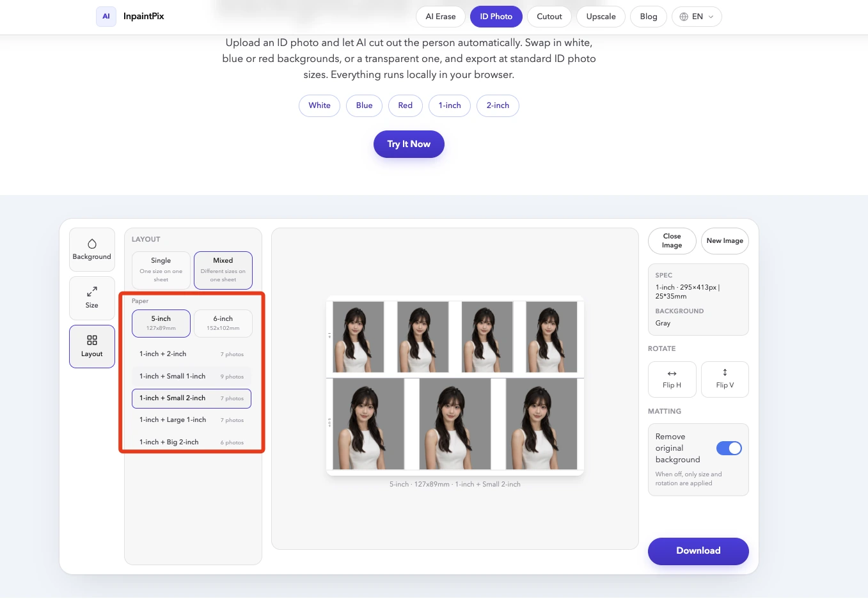Select the 1-inch size chip
The width and height of the screenshot is (868, 601).
click(450, 105)
